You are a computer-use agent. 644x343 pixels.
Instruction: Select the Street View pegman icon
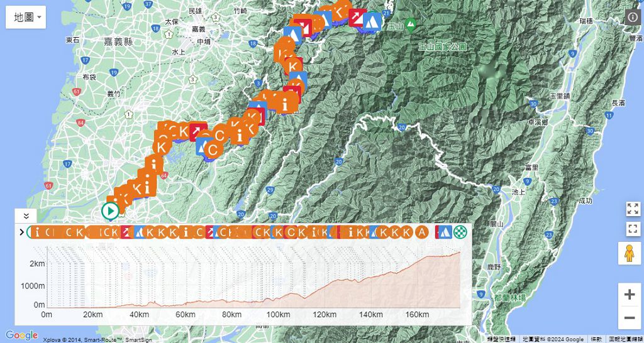(630, 253)
